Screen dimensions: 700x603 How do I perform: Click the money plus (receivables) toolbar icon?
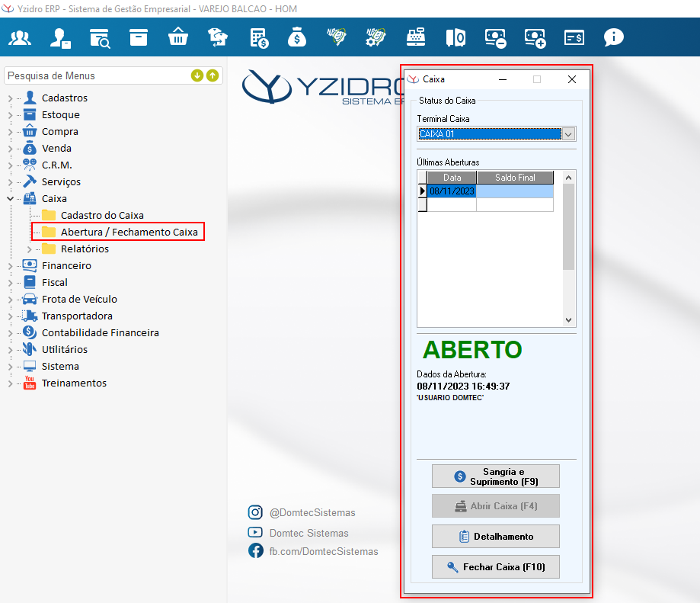(x=535, y=38)
